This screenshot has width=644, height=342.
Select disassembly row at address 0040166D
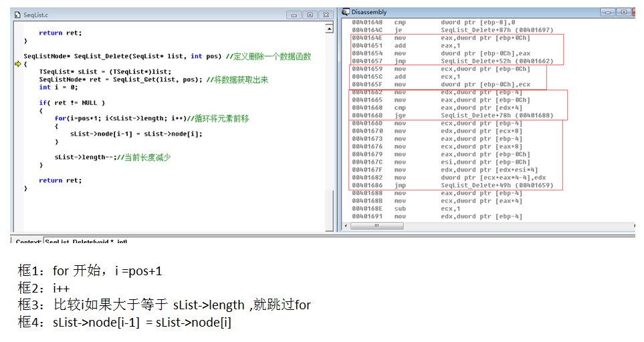(x=437, y=124)
